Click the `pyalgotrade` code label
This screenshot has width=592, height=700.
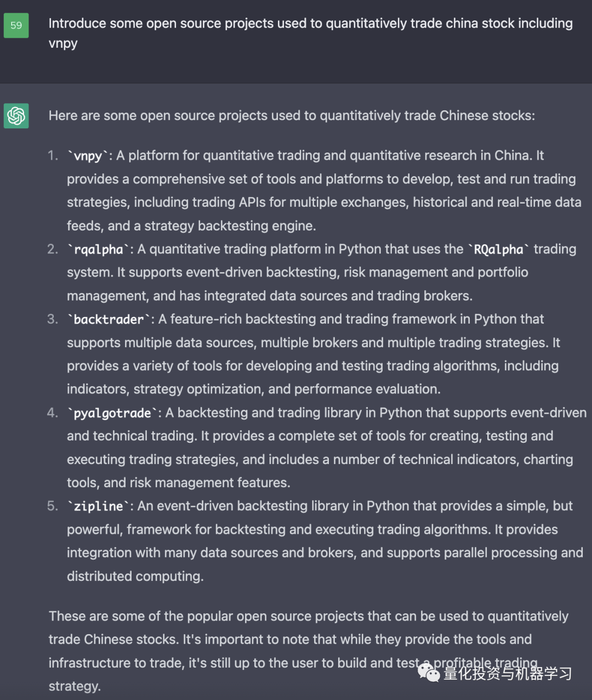point(112,413)
